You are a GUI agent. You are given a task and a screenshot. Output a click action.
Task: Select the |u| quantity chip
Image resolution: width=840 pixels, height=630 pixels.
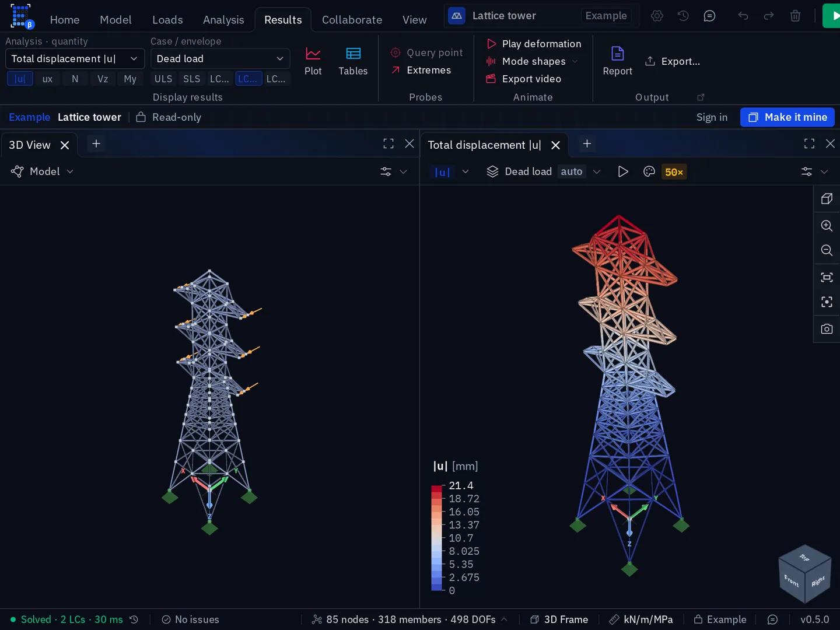[20, 79]
